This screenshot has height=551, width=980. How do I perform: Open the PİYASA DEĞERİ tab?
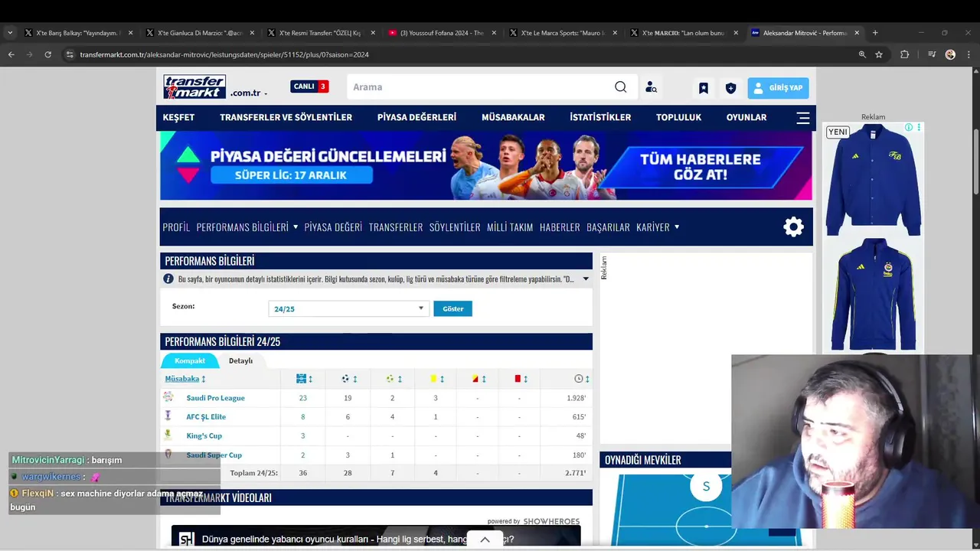(x=333, y=227)
